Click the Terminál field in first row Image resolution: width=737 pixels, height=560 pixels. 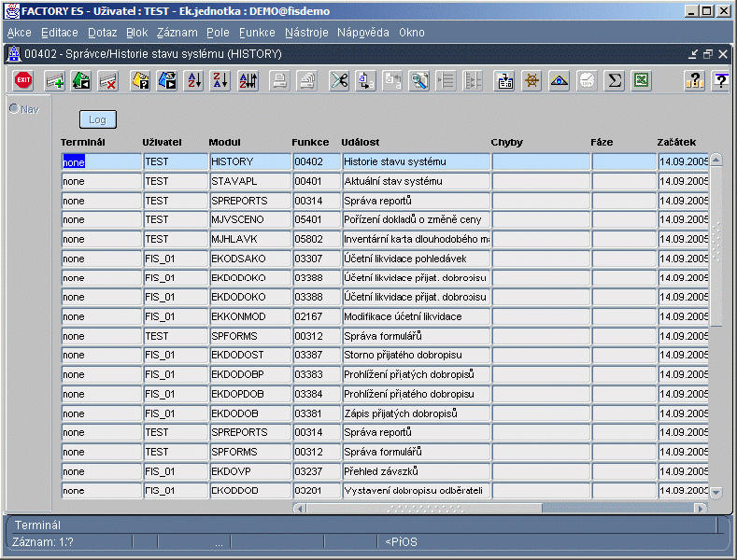point(100,161)
